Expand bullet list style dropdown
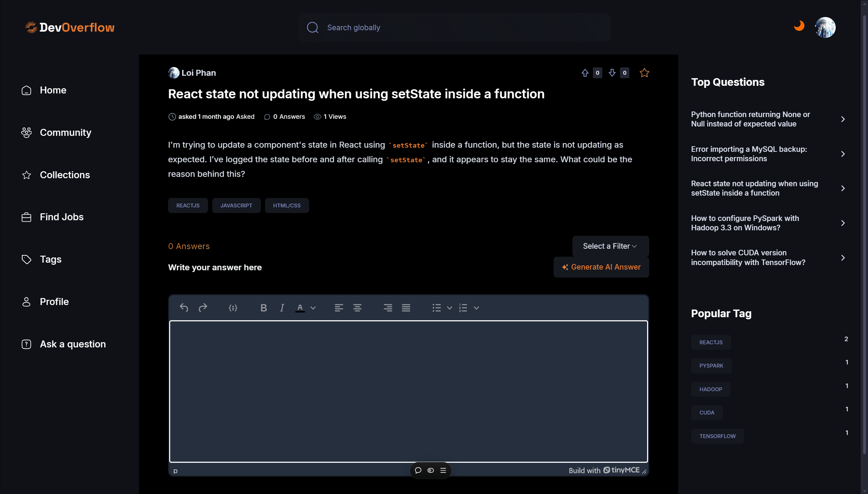The width and height of the screenshot is (868, 494). tap(449, 308)
